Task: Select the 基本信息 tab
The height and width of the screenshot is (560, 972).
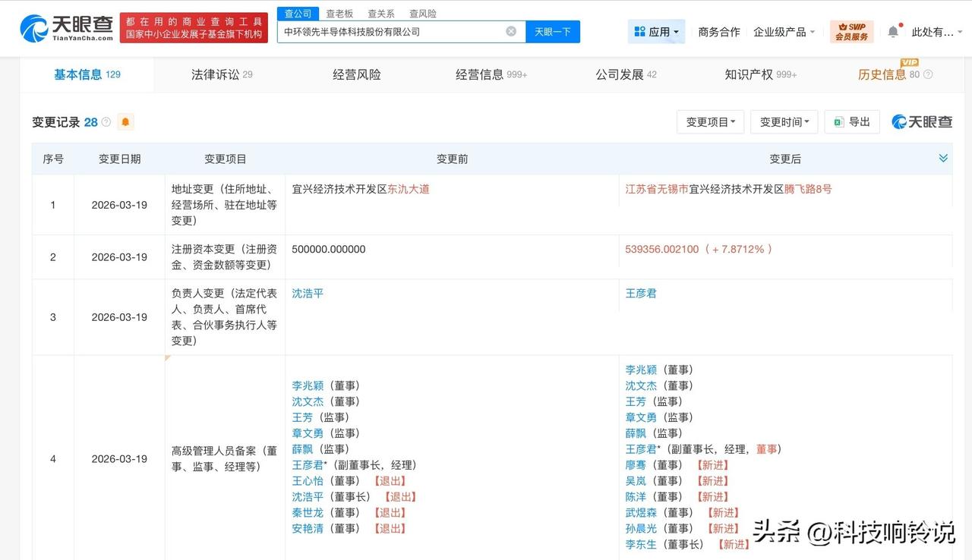Action: coord(87,74)
